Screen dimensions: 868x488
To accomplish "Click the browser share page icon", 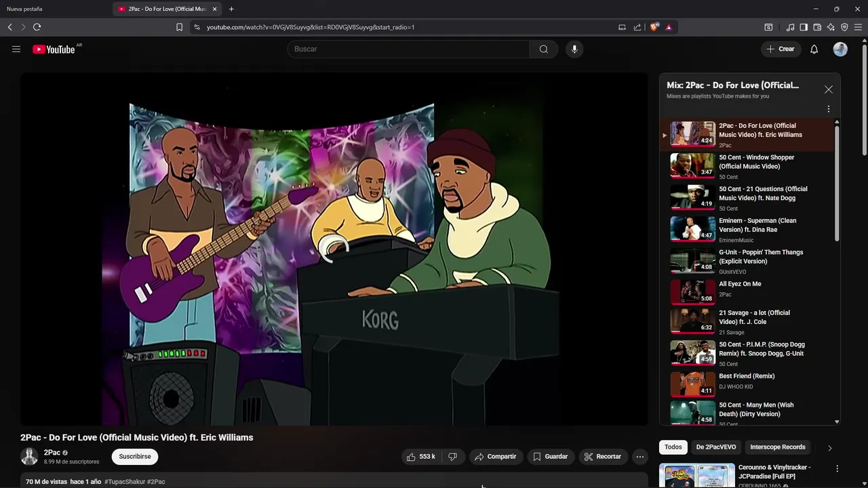I will tap(637, 27).
